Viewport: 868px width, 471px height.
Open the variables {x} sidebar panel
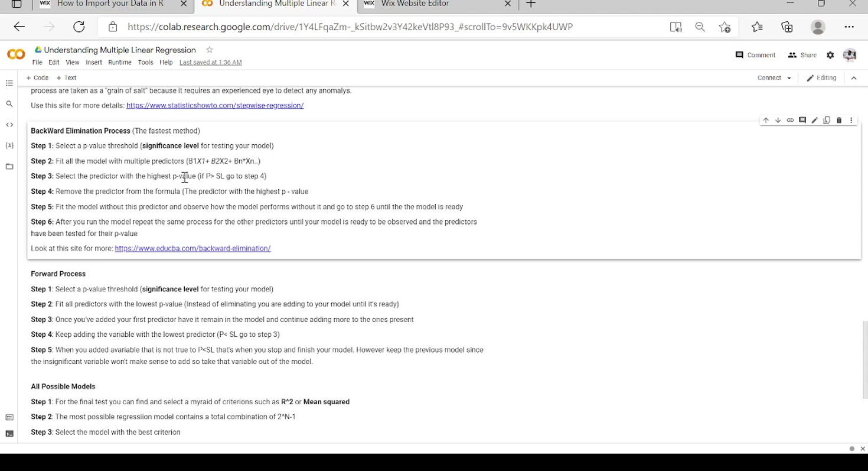[x=9, y=145]
